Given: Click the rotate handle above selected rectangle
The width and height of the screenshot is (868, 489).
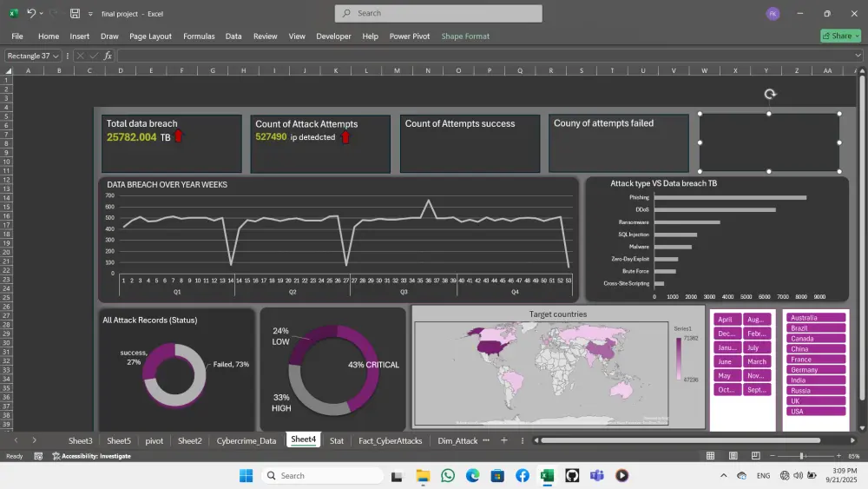Looking at the screenshot, I should (x=769, y=95).
